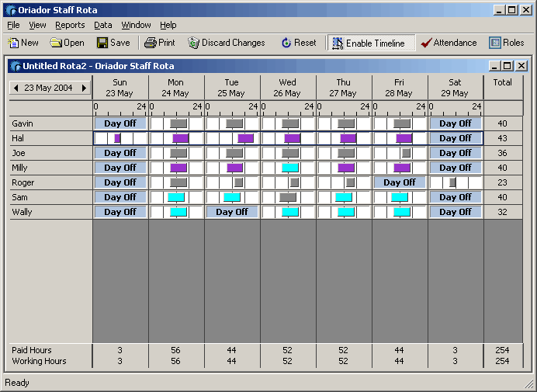Select Hal's Saturday Day Off cell

pos(456,138)
